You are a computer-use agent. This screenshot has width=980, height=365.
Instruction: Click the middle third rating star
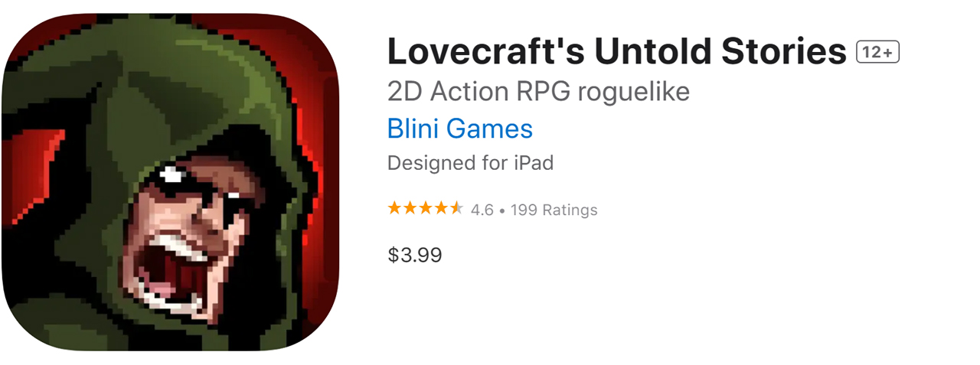click(x=426, y=208)
